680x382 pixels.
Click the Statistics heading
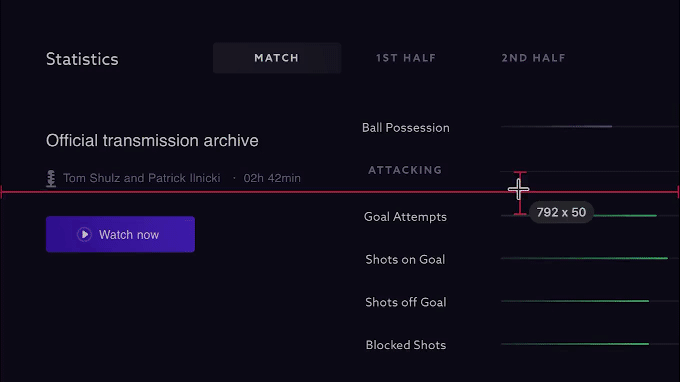coord(82,59)
